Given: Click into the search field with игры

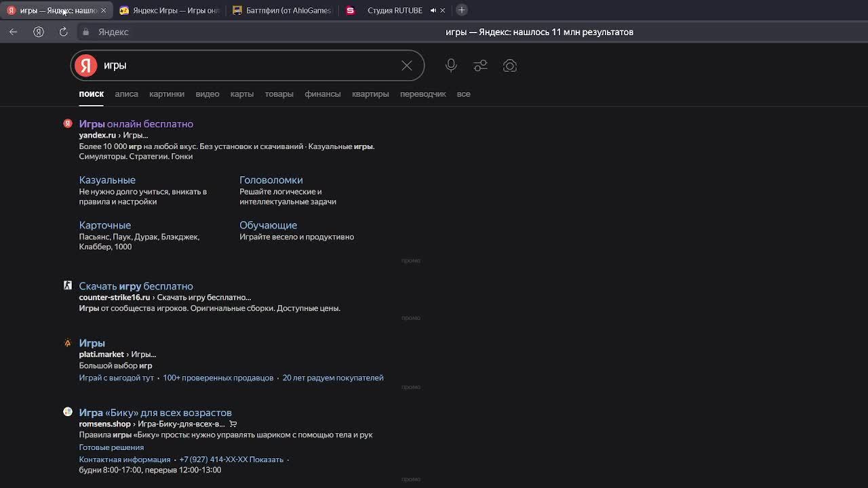Looking at the screenshot, I should [248, 66].
